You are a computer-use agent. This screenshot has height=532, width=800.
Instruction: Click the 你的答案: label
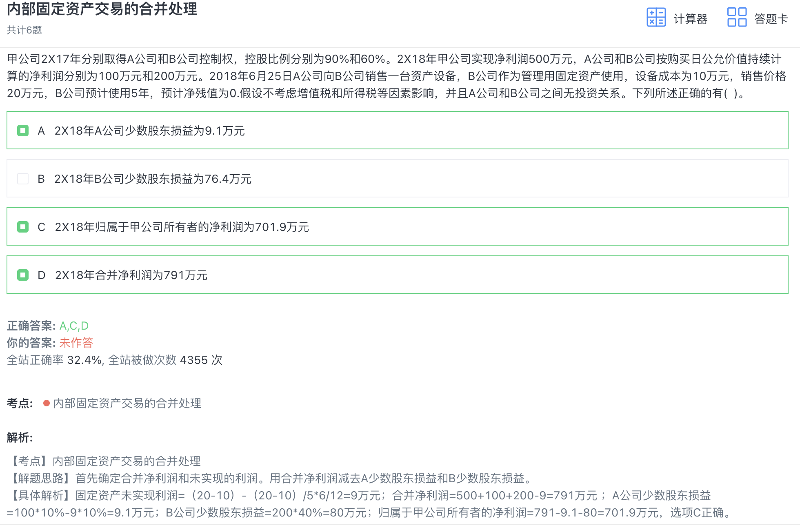click(x=31, y=343)
